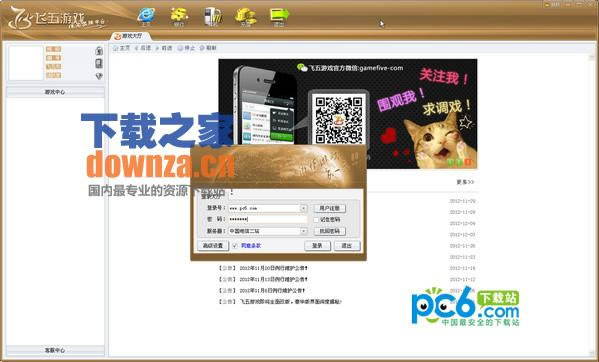Image resolution: width=599 pixels, height=362 pixels.
Task: Click the diamond icon in the user panel
Action: pos(99,76)
